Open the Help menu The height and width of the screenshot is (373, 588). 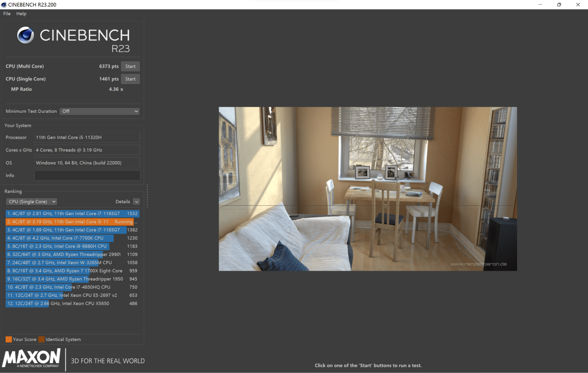[21, 14]
